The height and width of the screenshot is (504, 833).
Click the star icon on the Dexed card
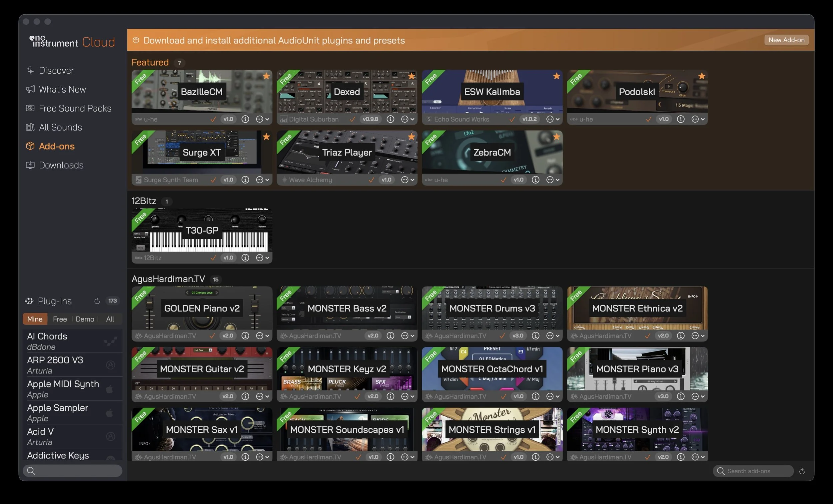[411, 76]
